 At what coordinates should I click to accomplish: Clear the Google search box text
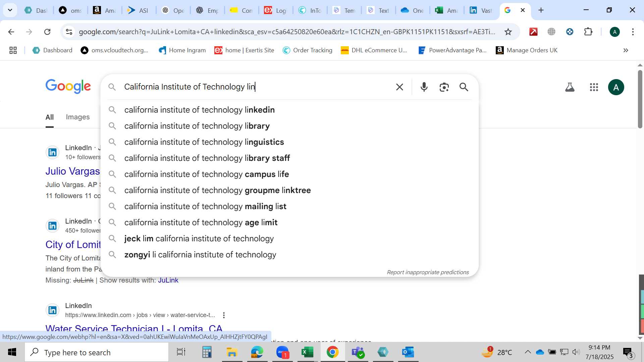click(x=399, y=87)
